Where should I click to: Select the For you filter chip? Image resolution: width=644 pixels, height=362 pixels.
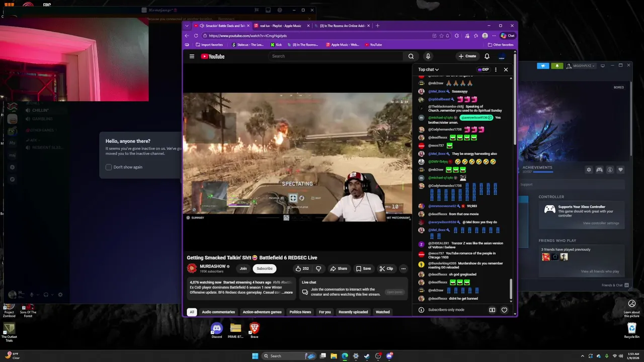pos(325,312)
